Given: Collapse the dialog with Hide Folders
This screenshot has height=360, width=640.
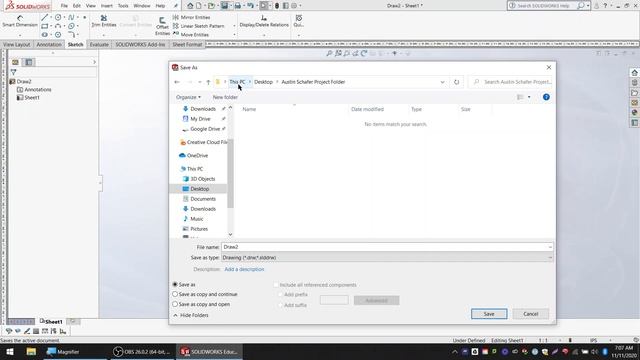Looking at the screenshot, I should (x=191, y=315).
